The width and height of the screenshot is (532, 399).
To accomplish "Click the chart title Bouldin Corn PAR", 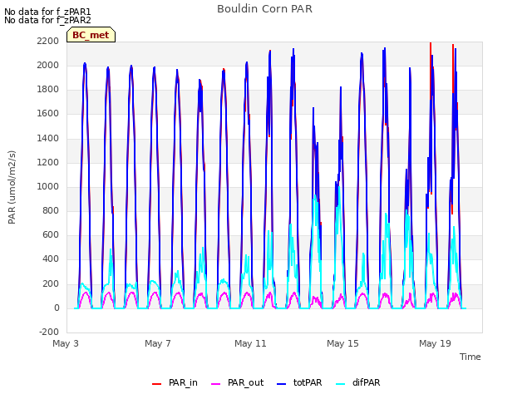I will point(264,9).
